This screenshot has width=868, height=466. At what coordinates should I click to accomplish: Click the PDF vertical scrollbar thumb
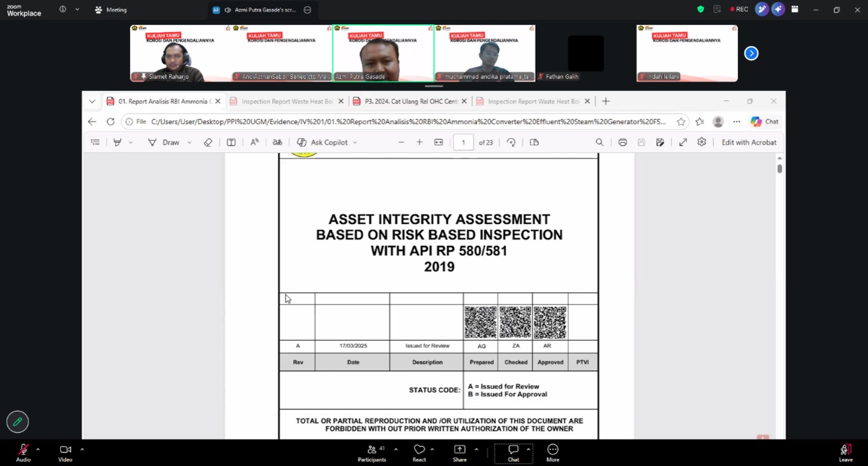click(779, 168)
